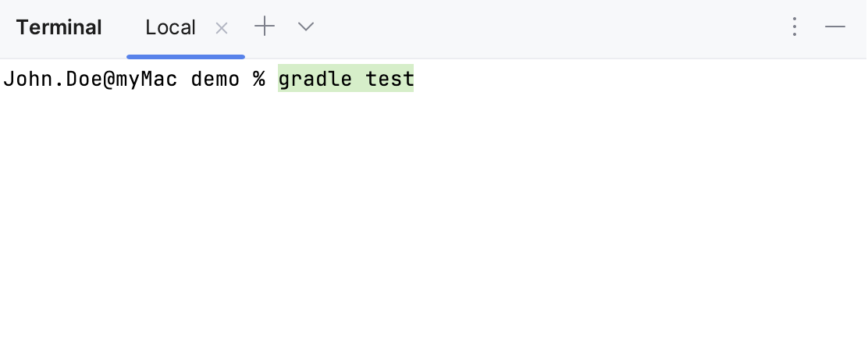Expand the shell selection dropdown chevron

pos(306,27)
